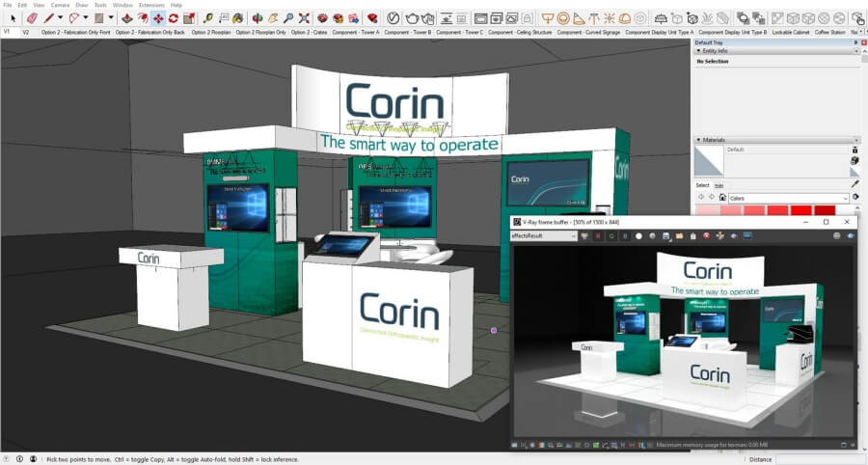Click the Zoom Extents icon

(304, 18)
